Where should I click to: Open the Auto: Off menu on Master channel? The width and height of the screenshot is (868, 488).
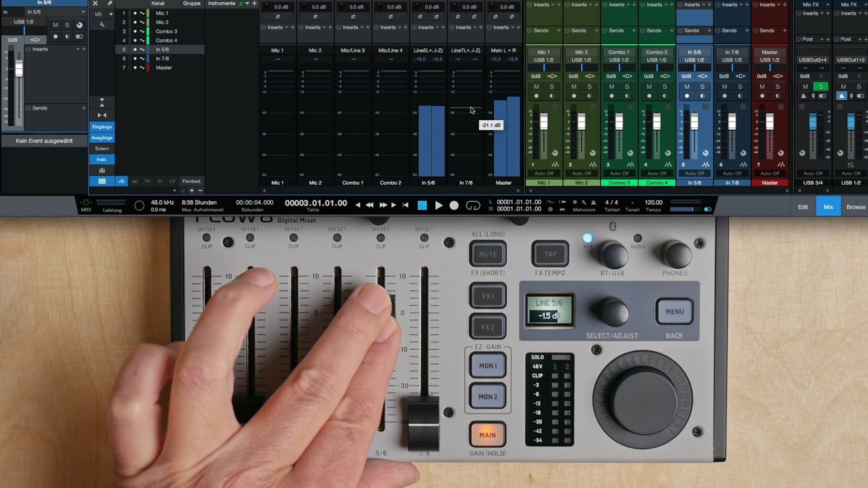click(x=769, y=174)
